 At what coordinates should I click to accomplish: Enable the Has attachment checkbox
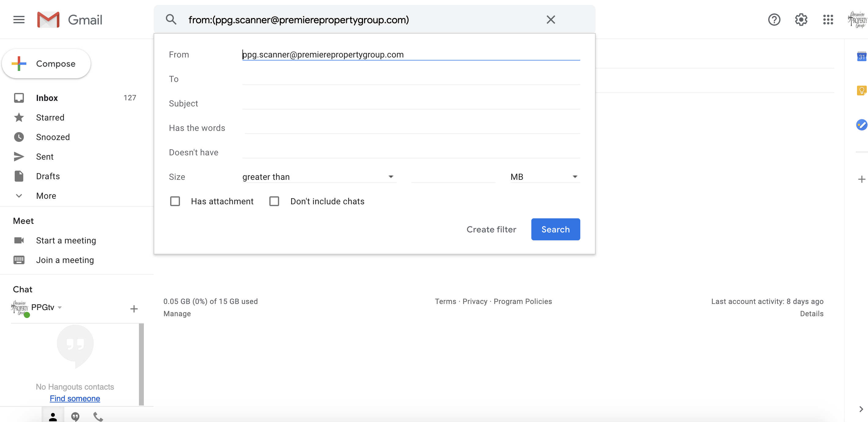click(175, 202)
